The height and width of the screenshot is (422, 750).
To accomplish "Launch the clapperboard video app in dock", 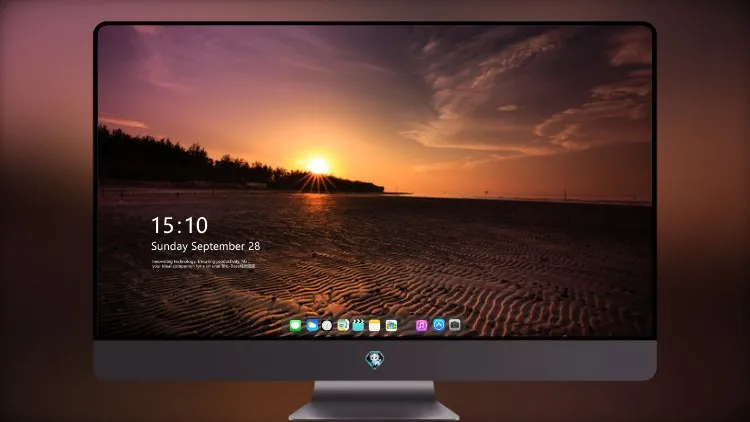I will pos(358,325).
